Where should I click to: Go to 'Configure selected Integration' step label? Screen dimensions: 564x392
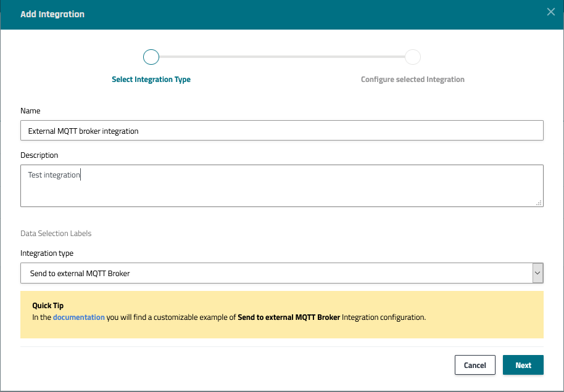tap(412, 80)
